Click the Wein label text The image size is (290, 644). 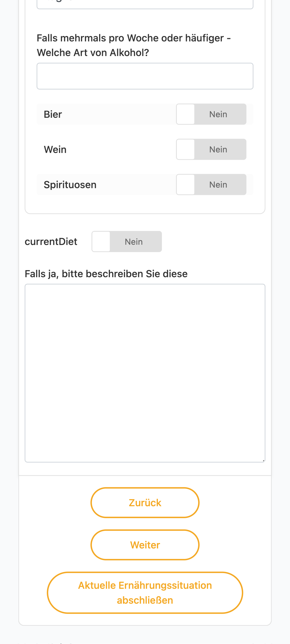click(55, 149)
